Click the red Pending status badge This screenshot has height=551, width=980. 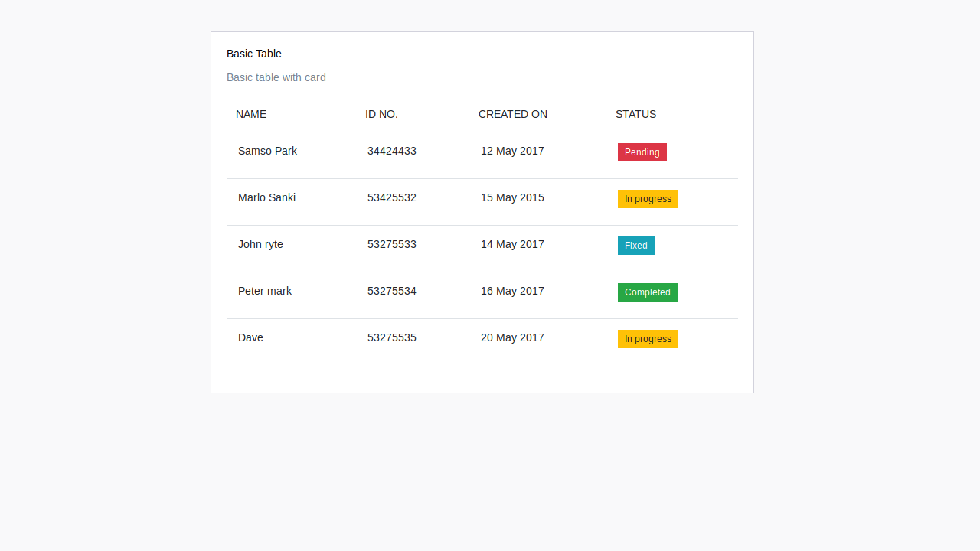(642, 152)
